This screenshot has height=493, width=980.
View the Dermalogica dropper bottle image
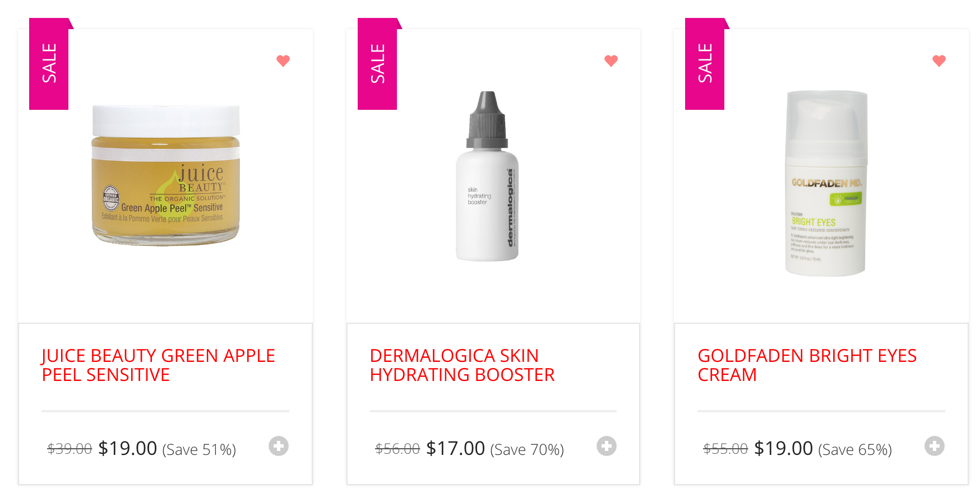[487, 176]
